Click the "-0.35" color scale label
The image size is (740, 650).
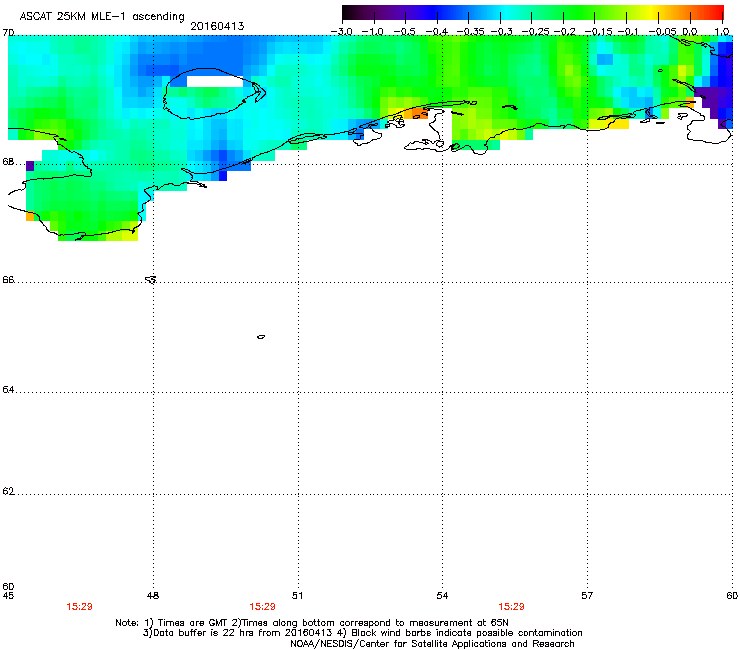(470, 32)
